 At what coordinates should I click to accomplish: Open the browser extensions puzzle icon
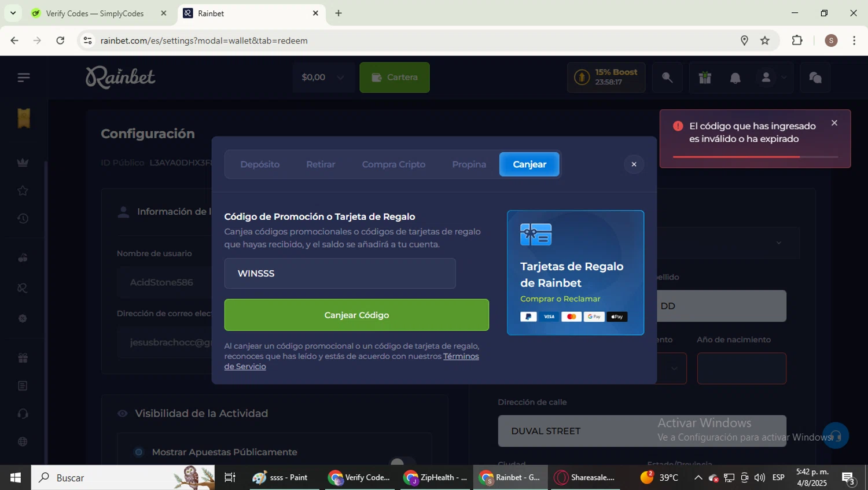tap(797, 40)
